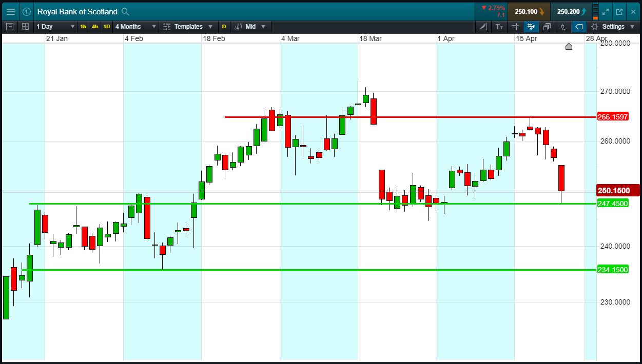Expand chart to full screen
The image size is (642, 364).
click(x=606, y=11)
